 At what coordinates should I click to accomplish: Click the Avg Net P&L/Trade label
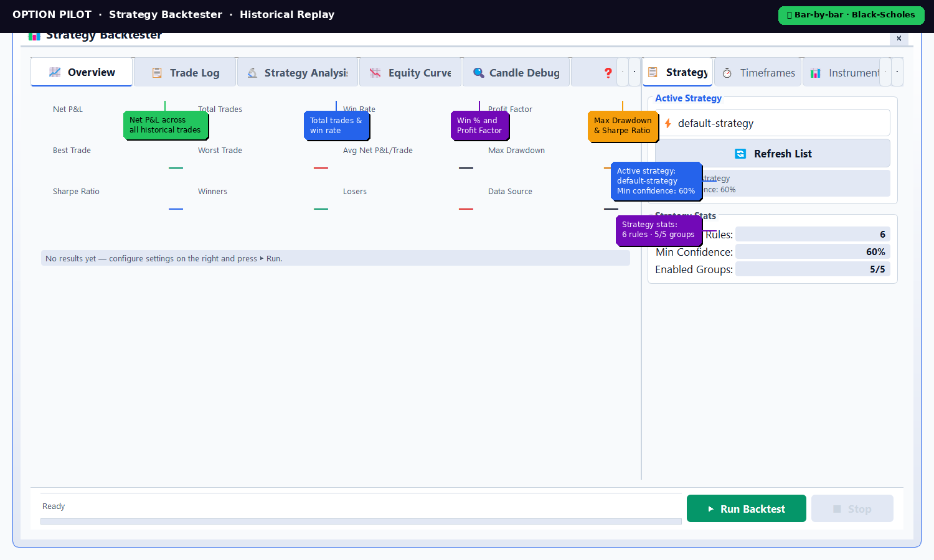[x=378, y=150]
